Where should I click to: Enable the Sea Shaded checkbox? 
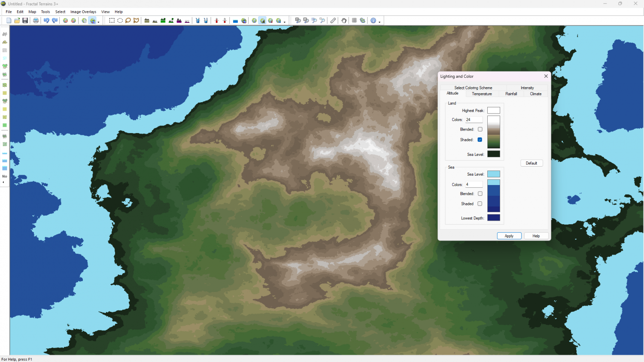(x=480, y=204)
